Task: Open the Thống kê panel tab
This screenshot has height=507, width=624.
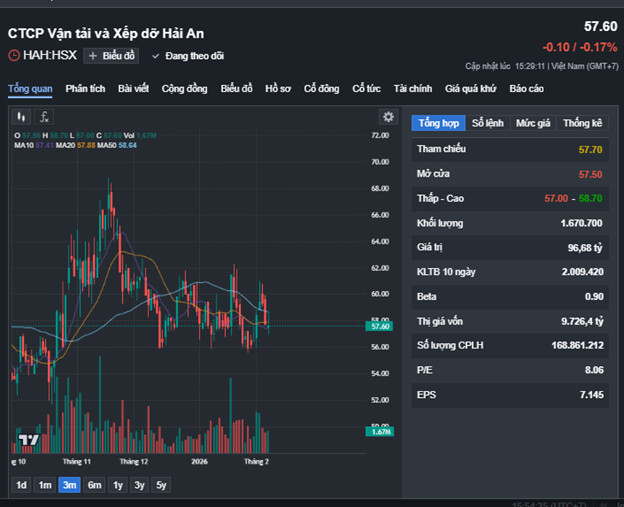Action: click(582, 123)
